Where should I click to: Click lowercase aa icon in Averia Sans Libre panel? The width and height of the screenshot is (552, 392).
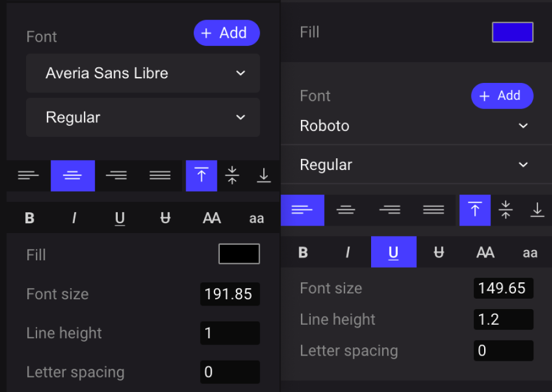point(256,218)
